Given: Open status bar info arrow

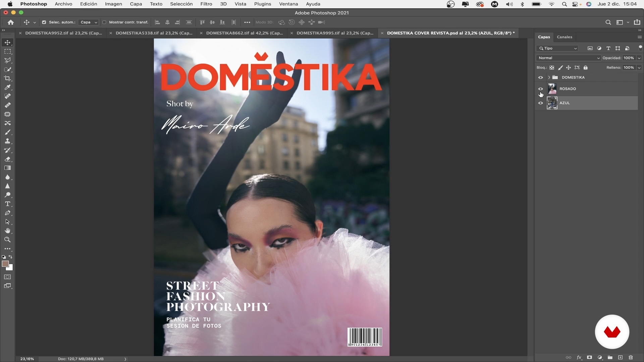Looking at the screenshot, I should click(125, 359).
